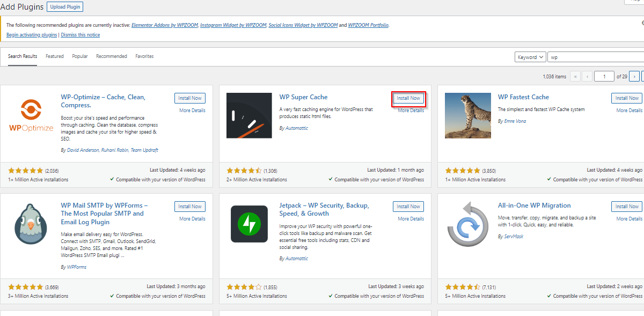Open More Details for WP Super Cache

pyautogui.click(x=411, y=111)
